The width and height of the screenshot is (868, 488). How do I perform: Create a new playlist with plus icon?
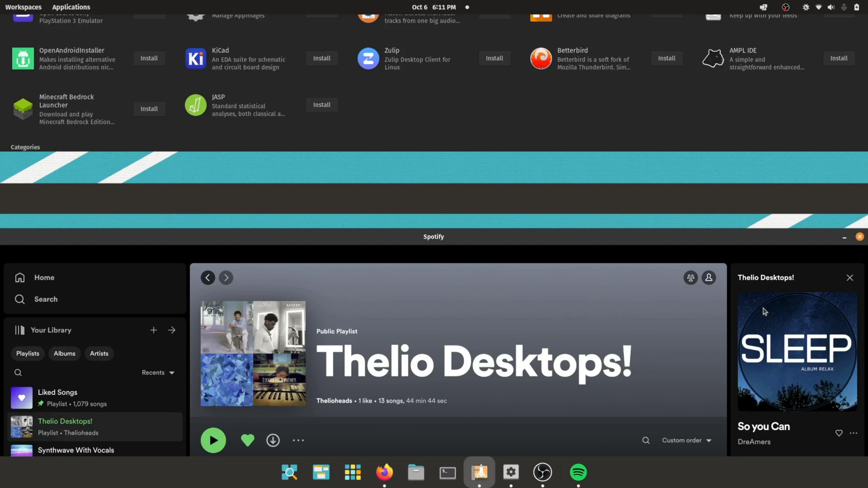[x=154, y=330]
